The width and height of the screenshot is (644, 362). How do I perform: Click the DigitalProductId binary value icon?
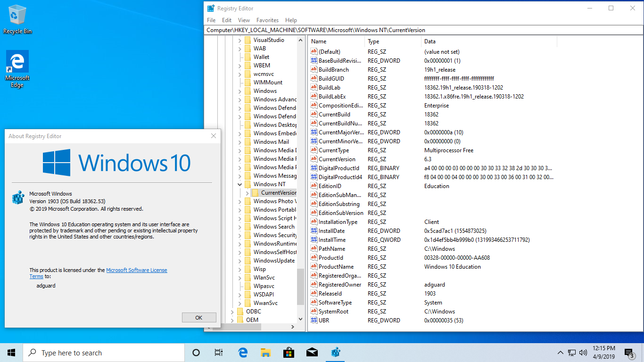(x=314, y=168)
